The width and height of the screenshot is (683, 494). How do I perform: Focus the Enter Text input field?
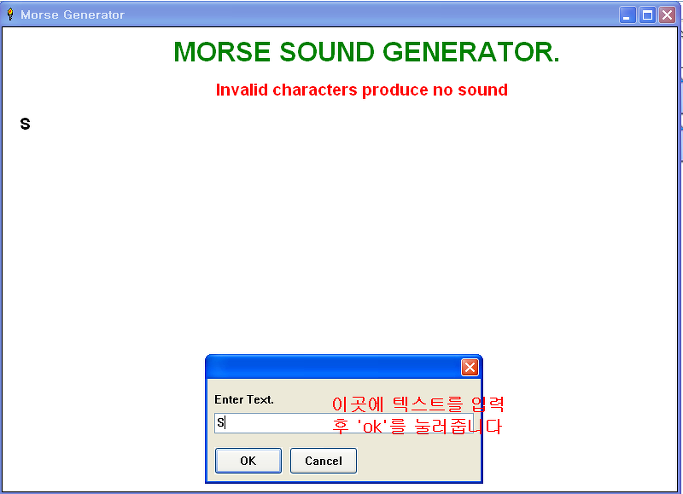pyautogui.click(x=344, y=423)
